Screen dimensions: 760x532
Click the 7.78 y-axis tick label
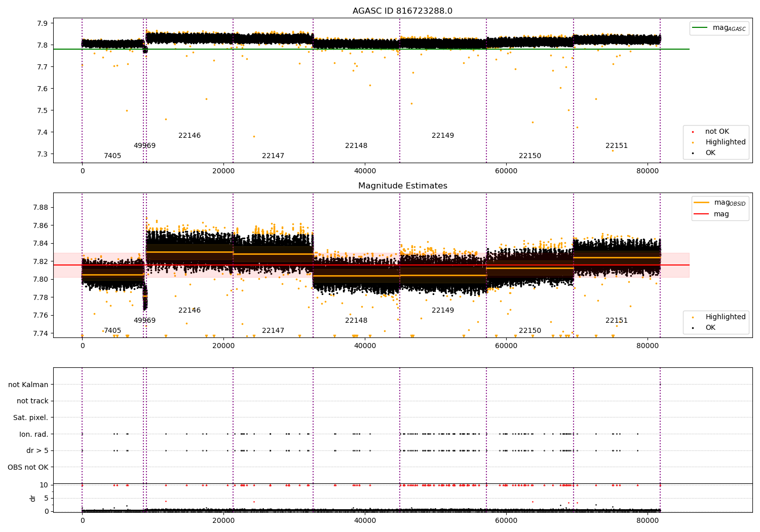41,297
